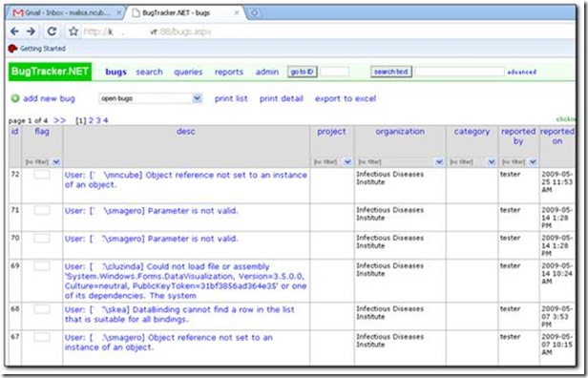Toggle the flag box for bug 69
Image resolution: width=588 pixels, height=378 pixels.
42,266
